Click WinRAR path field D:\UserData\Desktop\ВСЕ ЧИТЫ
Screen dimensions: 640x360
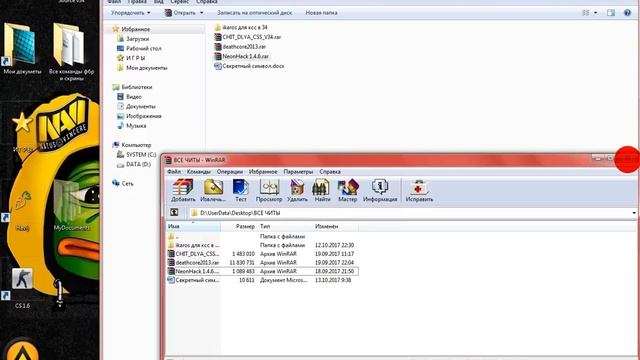point(410,213)
